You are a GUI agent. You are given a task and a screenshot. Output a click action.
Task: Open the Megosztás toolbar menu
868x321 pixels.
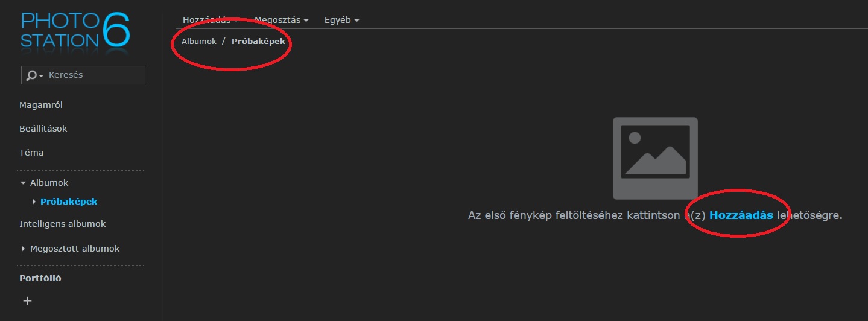282,20
